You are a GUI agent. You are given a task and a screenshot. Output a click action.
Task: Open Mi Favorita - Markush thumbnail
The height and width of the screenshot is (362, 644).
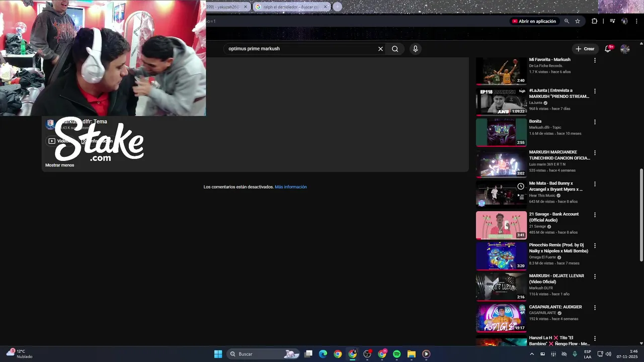pyautogui.click(x=501, y=71)
